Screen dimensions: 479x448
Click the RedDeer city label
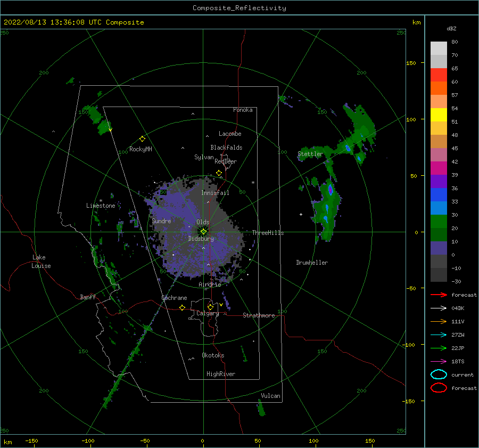[x=226, y=161]
